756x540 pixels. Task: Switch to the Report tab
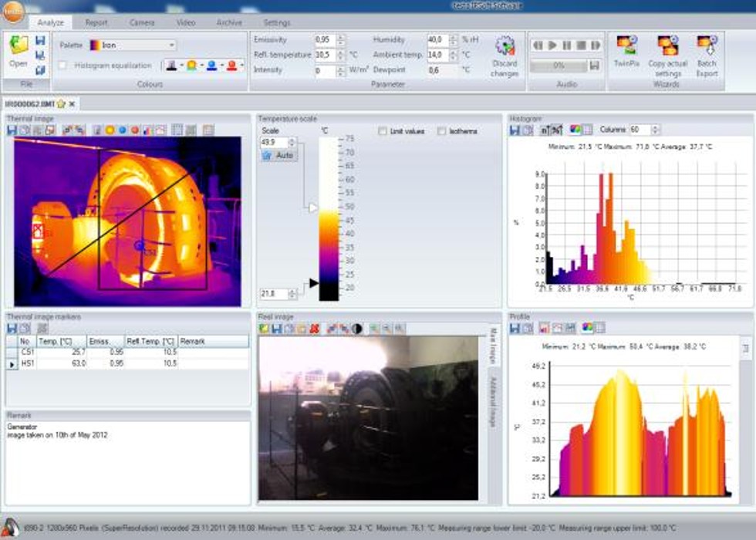[x=96, y=22]
